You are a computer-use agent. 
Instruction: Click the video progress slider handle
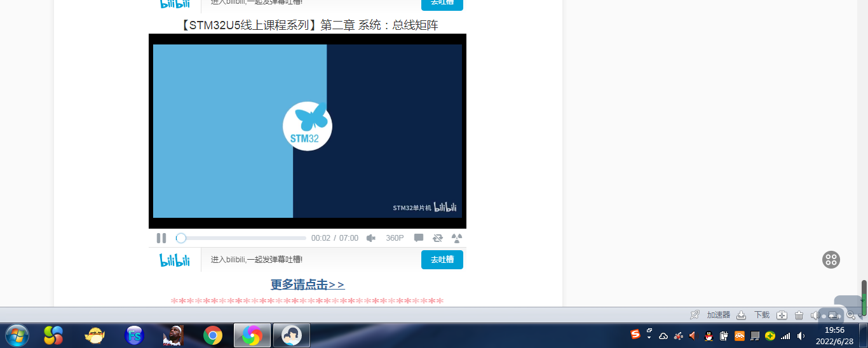tap(181, 238)
